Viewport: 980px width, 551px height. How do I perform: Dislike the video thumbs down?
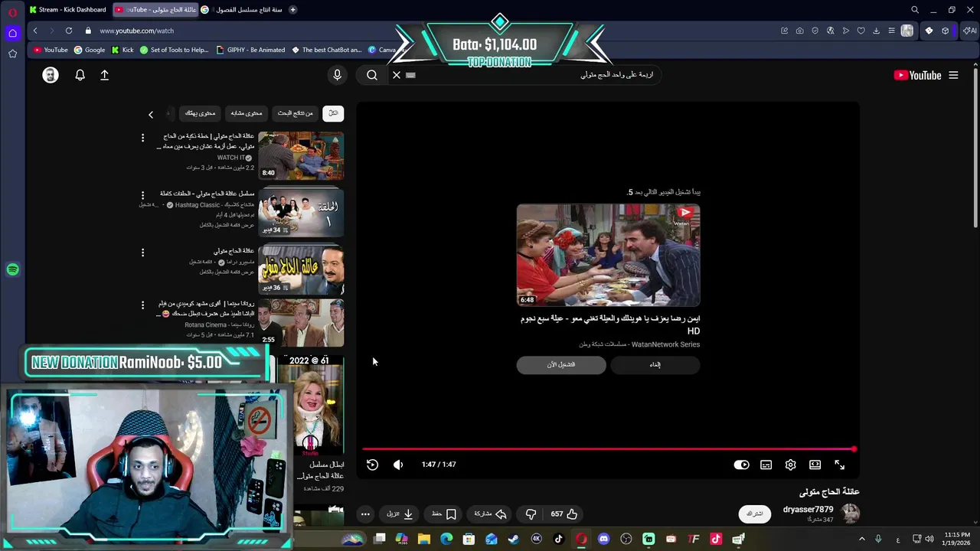coord(531,514)
